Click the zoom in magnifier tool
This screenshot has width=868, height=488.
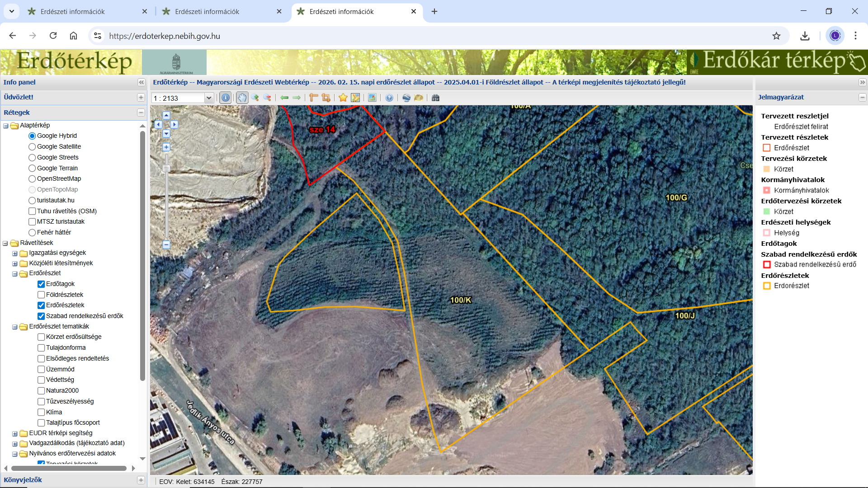point(255,98)
